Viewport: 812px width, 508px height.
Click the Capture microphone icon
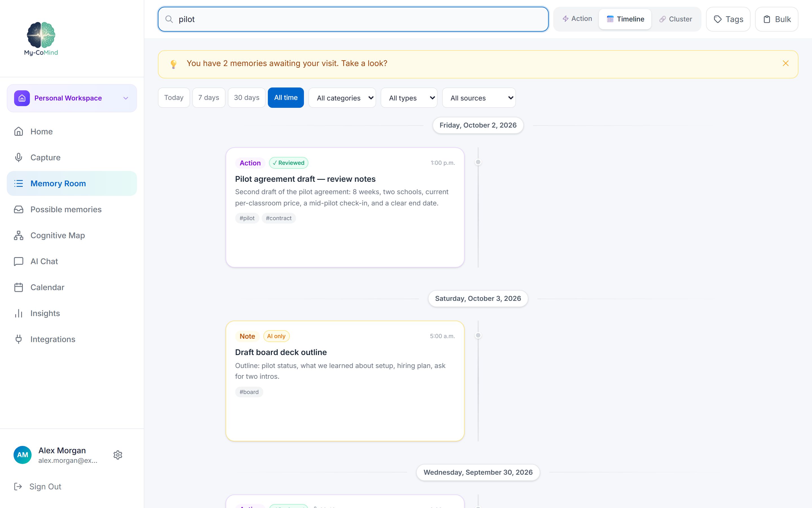[19, 157]
